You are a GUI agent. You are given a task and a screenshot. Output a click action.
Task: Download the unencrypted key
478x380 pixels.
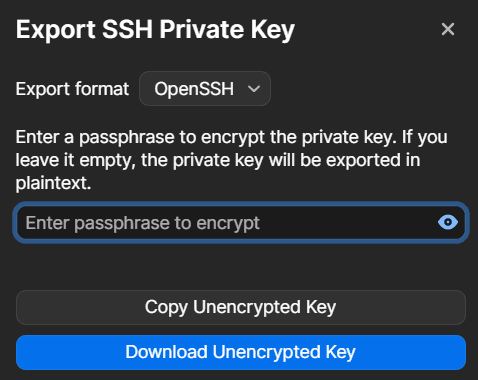pos(241,352)
